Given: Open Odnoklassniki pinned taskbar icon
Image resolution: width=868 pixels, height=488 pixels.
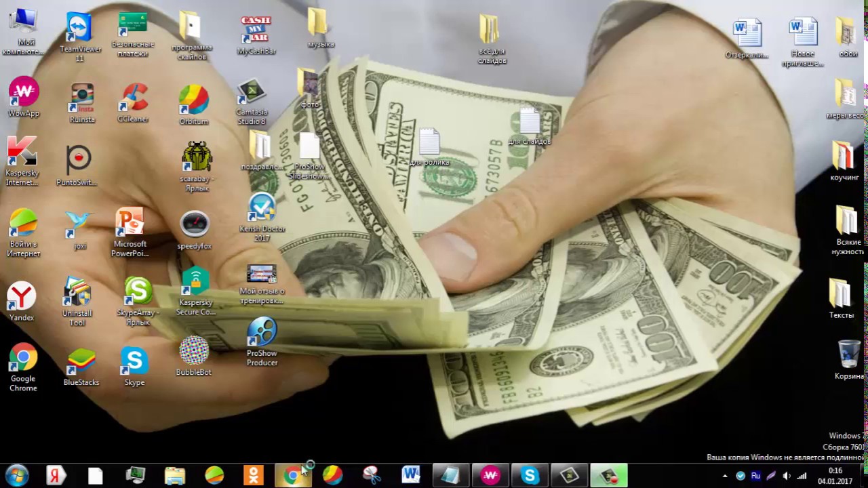Looking at the screenshot, I should point(254,475).
